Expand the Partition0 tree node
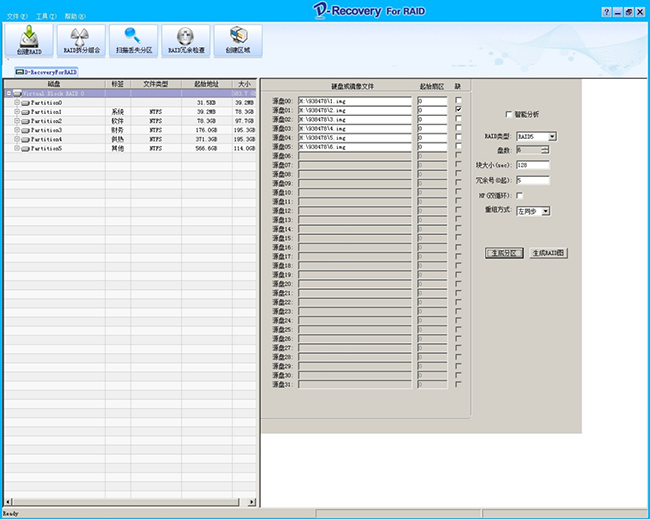Viewport: 650px width, 520px height. 17,102
